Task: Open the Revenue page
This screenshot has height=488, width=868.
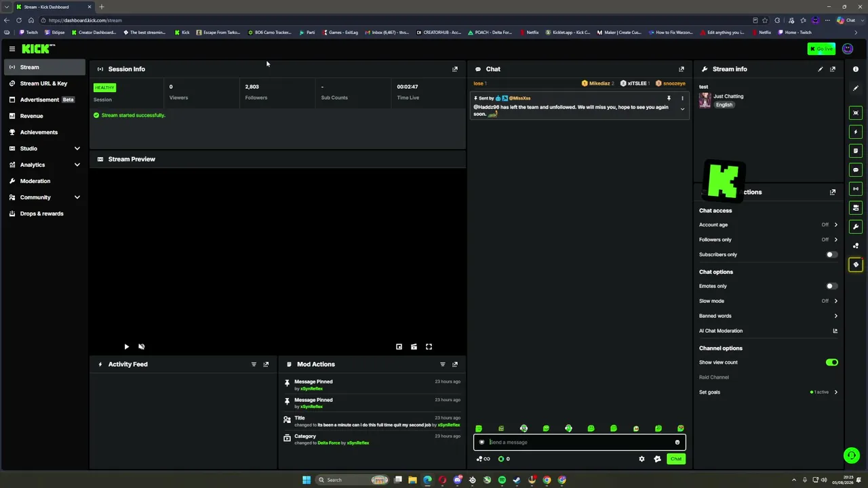Action: point(44,116)
